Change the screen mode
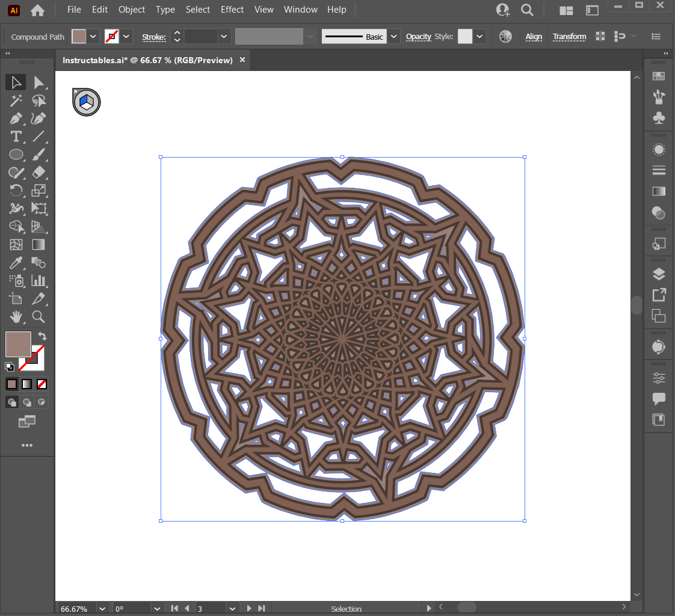The width and height of the screenshot is (675, 616). 26,422
